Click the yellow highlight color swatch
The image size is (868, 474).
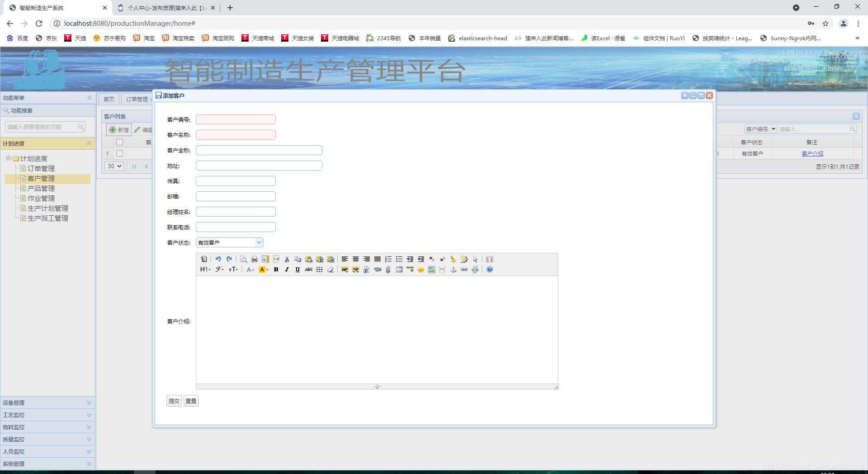coord(262,270)
